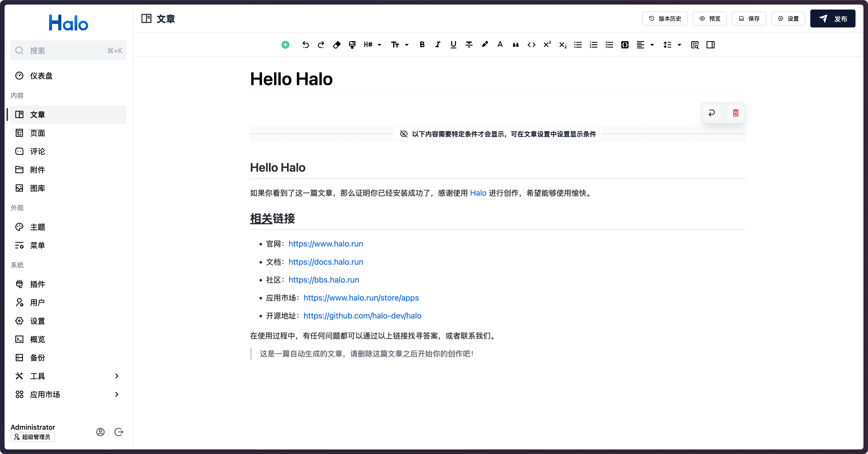Open the text alignment dropdown
The image size is (868, 454).
(645, 45)
